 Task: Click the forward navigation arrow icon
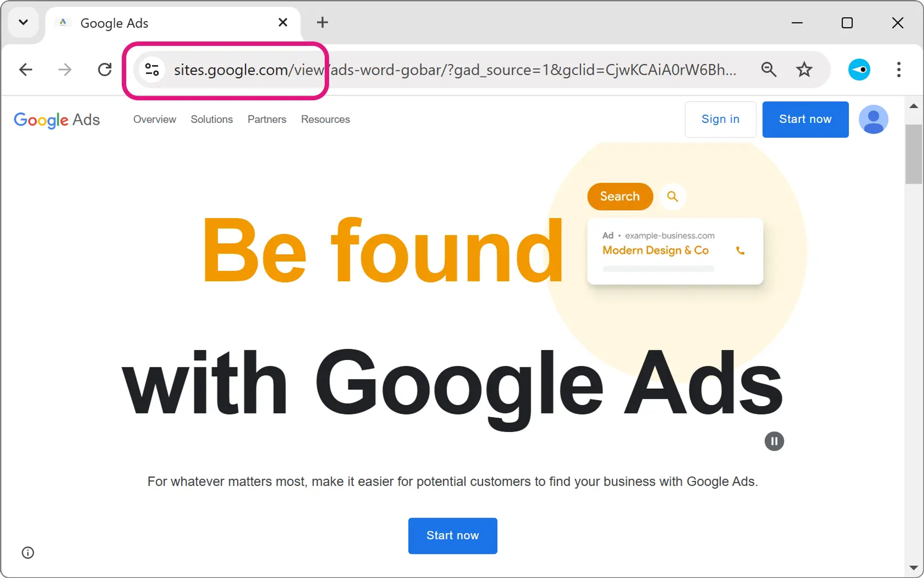click(65, 69)
